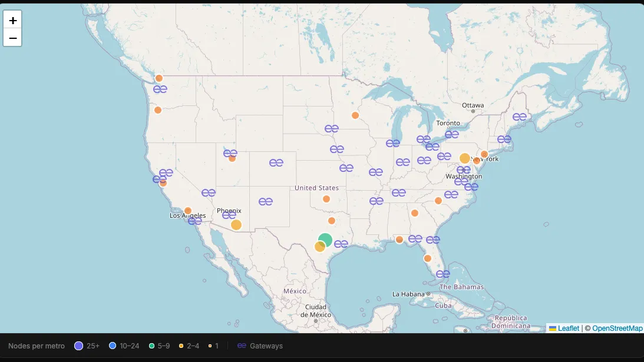Select the gateway marker in Nebraska

pos(337,149)
